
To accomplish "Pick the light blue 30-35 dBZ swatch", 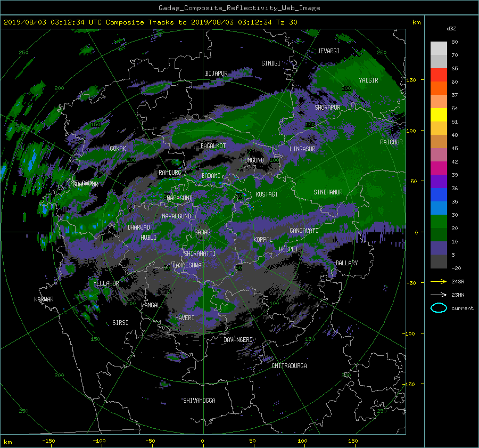I will coord(439,208).
